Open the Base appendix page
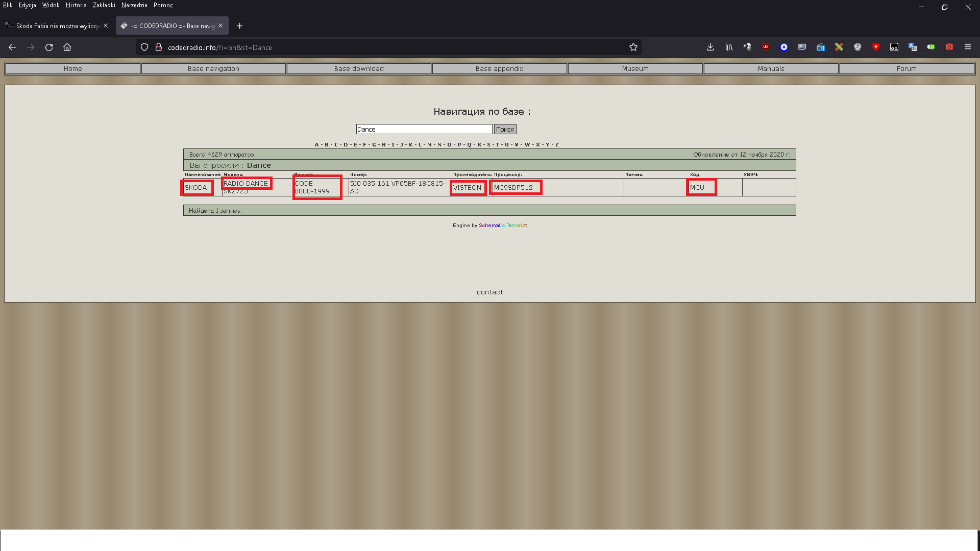The height and width of the screenshot is (551, 980). click(x=499, y=68)
